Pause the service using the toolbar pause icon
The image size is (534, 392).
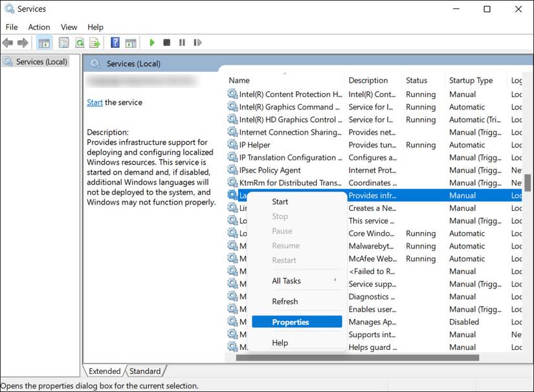(x=182, y=43)
